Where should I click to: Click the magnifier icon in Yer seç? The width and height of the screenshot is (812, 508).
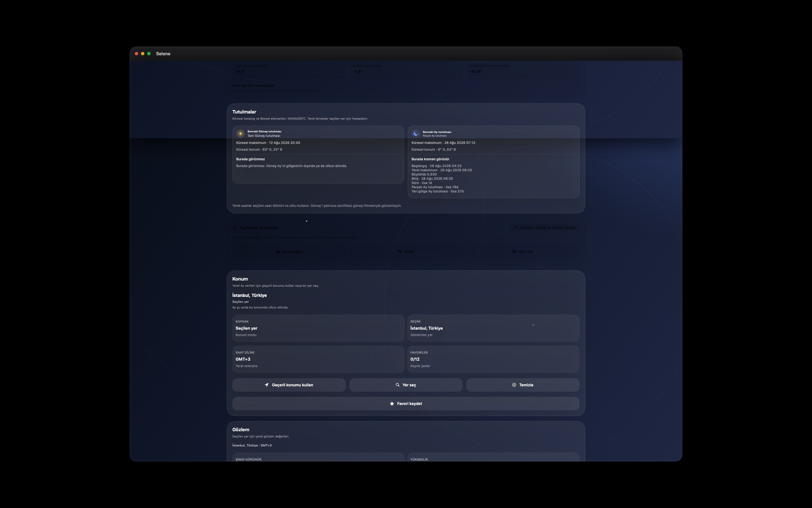point(398,385)
